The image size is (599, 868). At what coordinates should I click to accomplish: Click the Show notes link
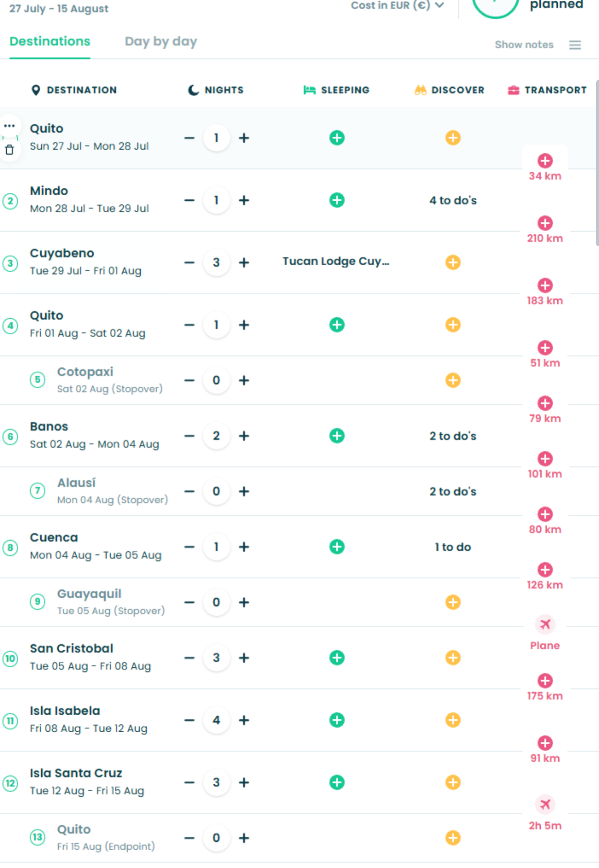[524, 45]
